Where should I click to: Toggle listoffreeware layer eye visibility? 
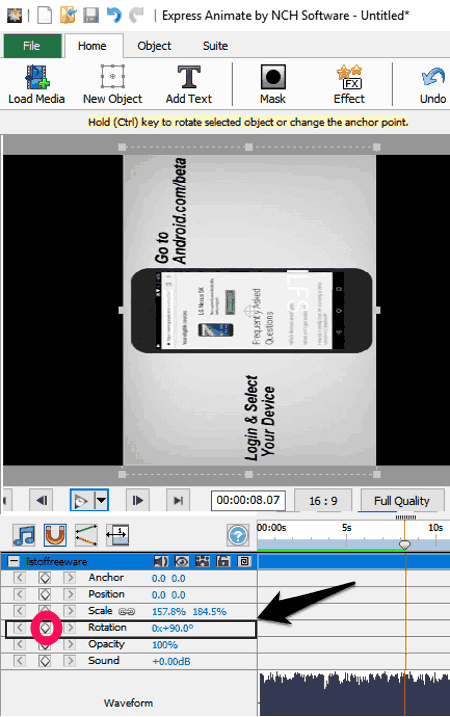tap(182, 561)
